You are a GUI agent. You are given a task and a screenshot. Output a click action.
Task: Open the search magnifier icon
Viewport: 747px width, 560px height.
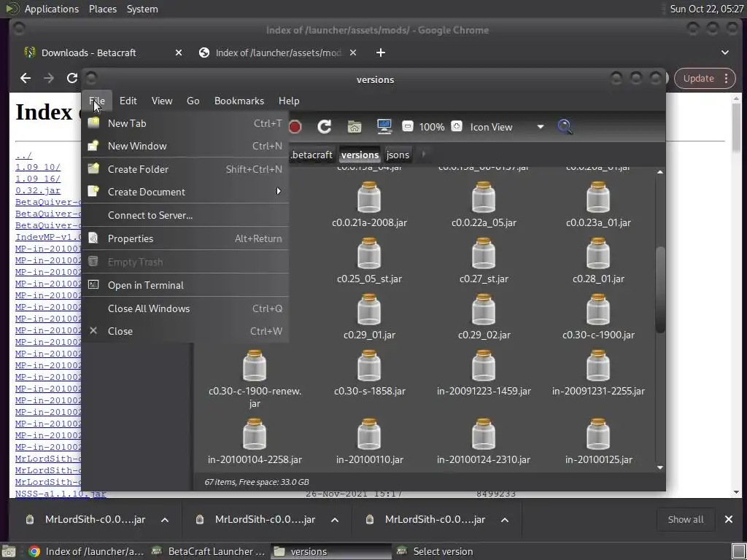[x=565, y=127]
